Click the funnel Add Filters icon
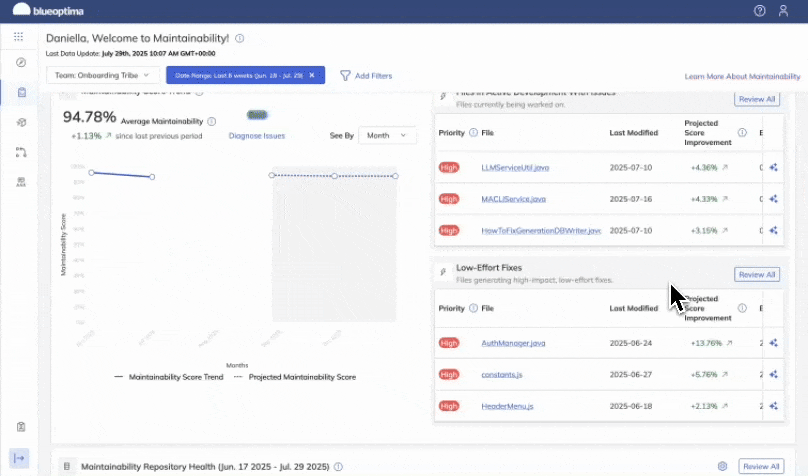This screenshot has height=476, width=808. click(345, 76)
